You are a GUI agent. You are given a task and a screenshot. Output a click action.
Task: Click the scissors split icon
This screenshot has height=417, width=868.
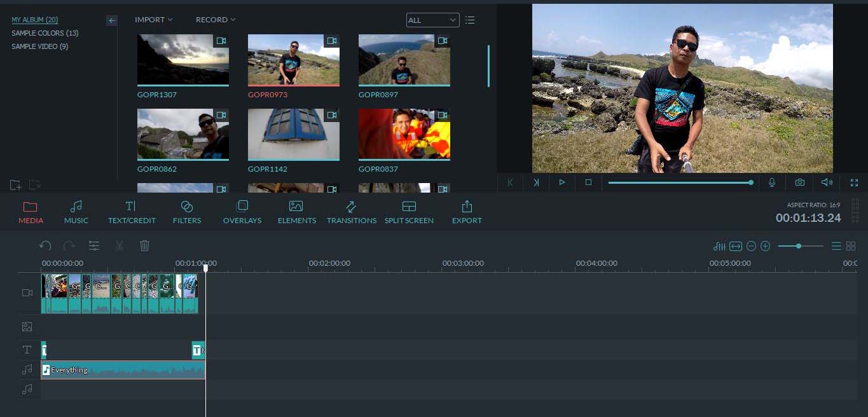(119, 246)
